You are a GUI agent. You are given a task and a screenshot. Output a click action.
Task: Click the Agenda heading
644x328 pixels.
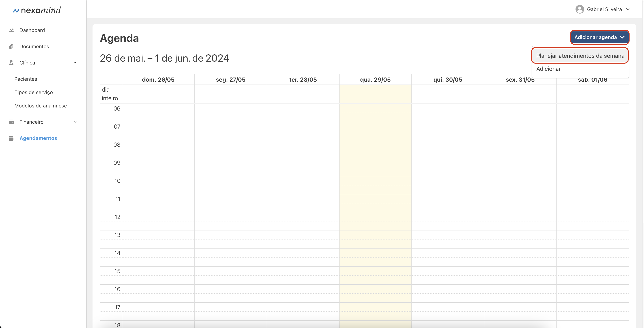(119, 38)
